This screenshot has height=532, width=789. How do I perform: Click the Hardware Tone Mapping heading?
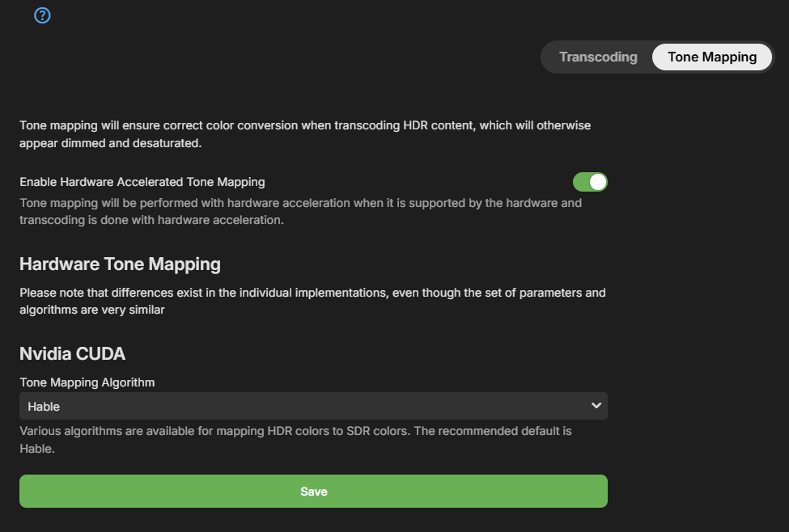tap(120, 264)
